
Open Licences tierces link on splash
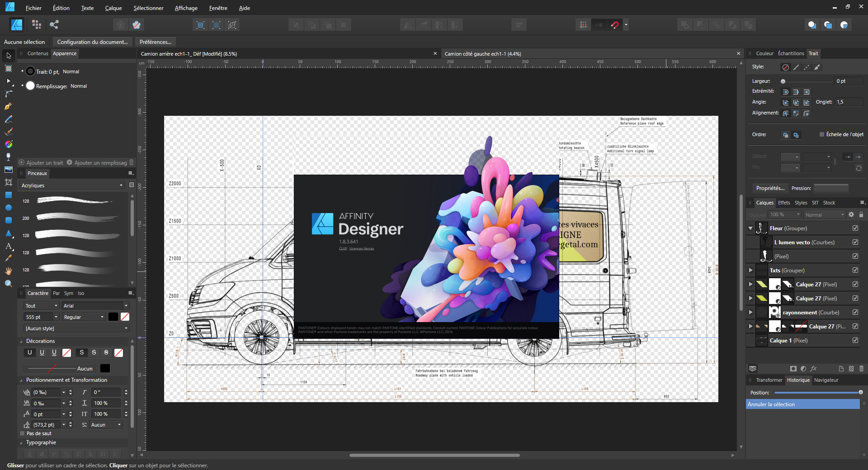pos(362,248)
